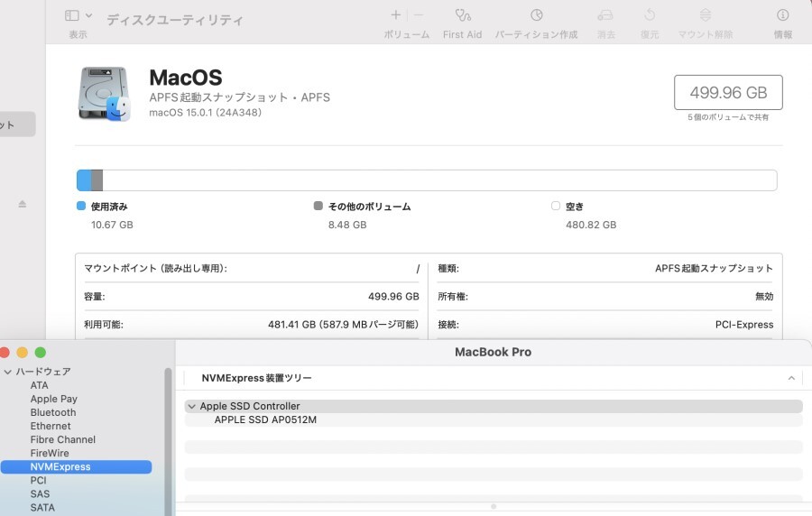The height and width of the screenshot is (516, 812).
Task: Click the 10.67 GB used value
Action: point(112,225)
